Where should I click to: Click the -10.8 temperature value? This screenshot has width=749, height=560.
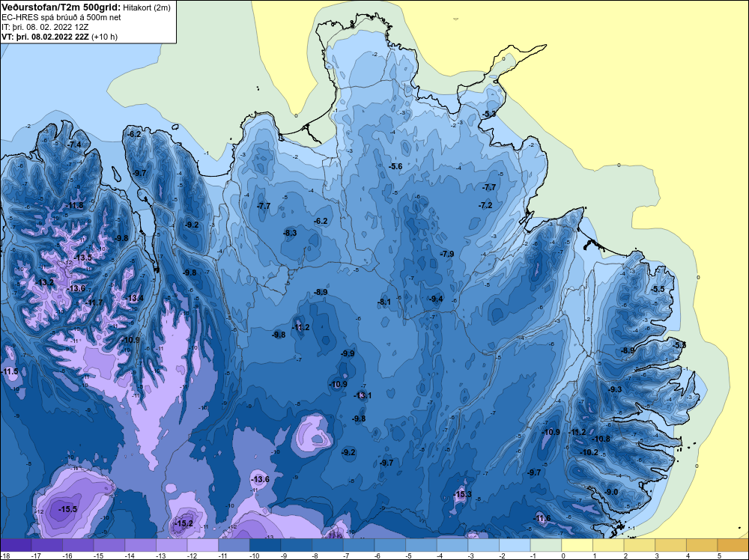pyautogui.click(x=601, y=439)
